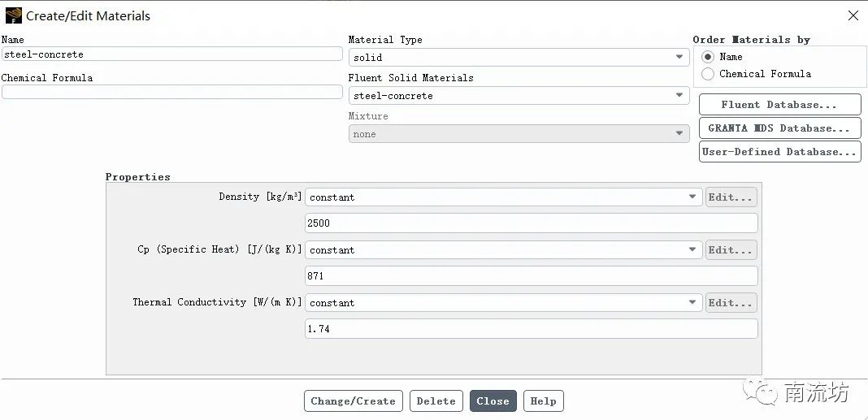Screen dimensions: 868x420
Task: Click the Thermal Conductivity value field 1.74
Action: [x=531, y=329]
